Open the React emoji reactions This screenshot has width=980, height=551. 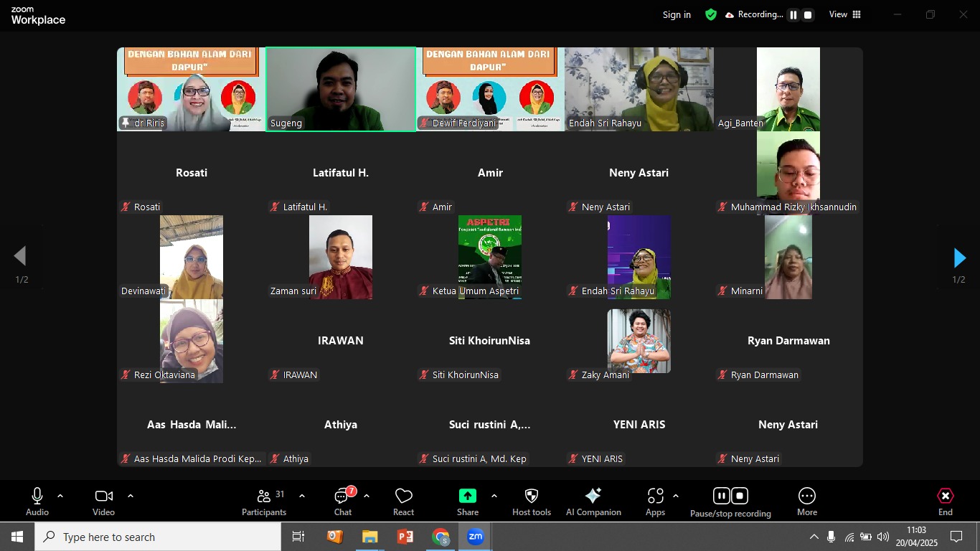coord(403,501)
